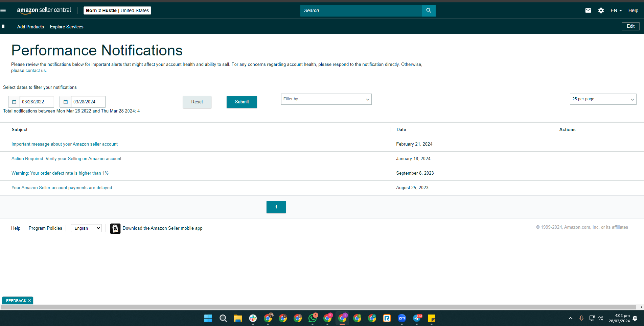The height and width of the screenshot is (326, 644).
Task: Open File Explorer from the taskbar
Action: coord(238,318)
